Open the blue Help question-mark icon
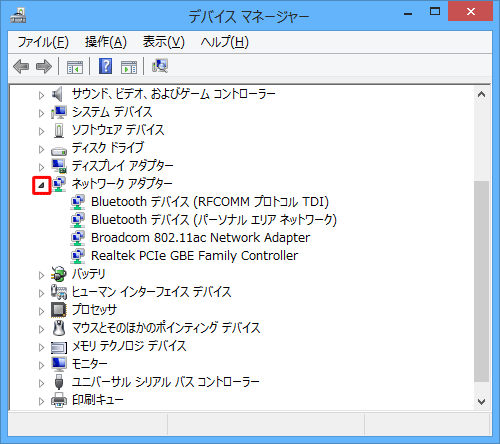Image resolution: width=500 pixels, height=444 pixels. [x=105, y=66]
